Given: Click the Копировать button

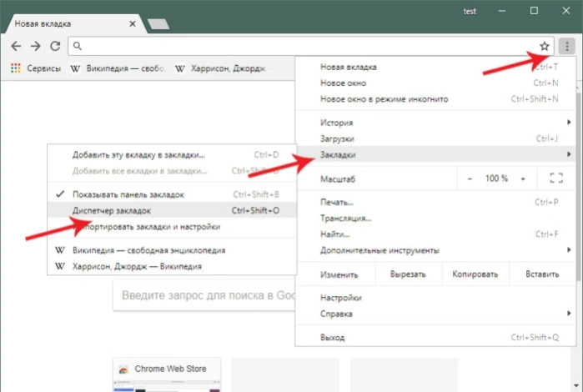Looking at the screenshot, I should (475, 274).
